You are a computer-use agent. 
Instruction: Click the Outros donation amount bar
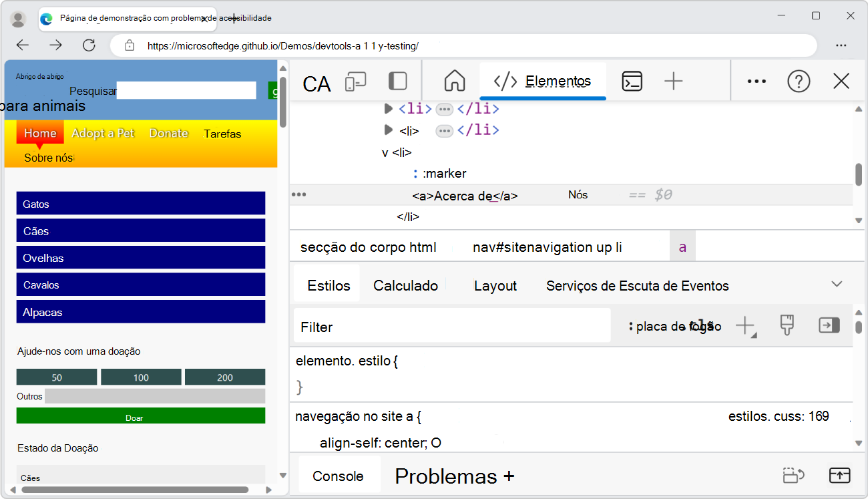[155, 395]
